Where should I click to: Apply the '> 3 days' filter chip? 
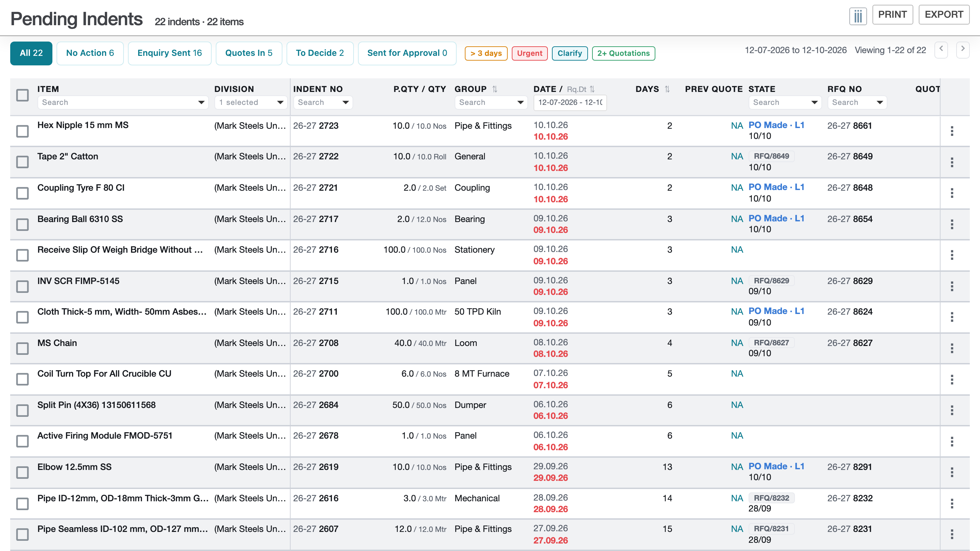point(486,53)
